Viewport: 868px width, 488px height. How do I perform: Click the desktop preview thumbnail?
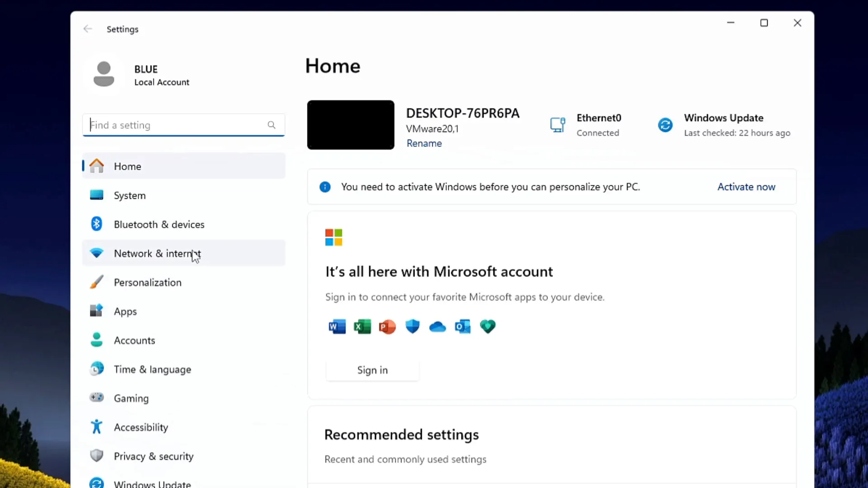pos(350,125)
